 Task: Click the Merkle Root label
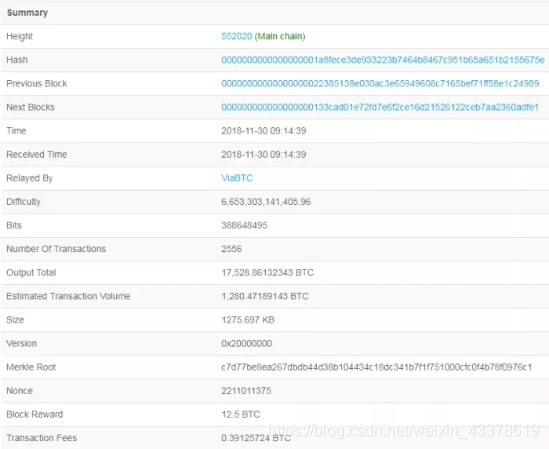[x=31, y=367]
